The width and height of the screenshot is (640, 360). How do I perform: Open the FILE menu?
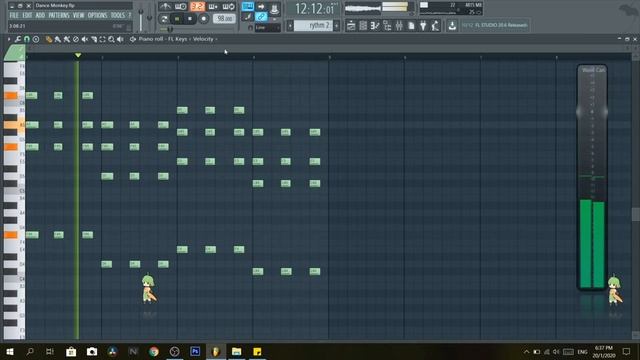coord(13,16)
